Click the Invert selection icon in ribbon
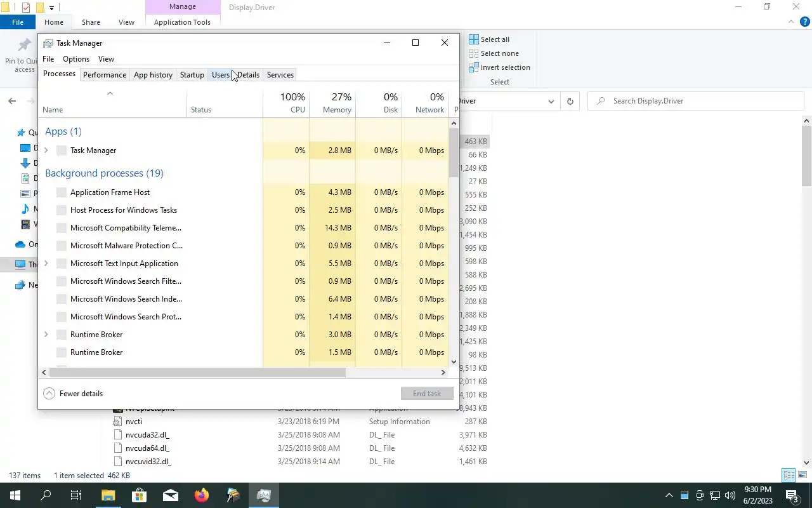 [x=474, y=67]
